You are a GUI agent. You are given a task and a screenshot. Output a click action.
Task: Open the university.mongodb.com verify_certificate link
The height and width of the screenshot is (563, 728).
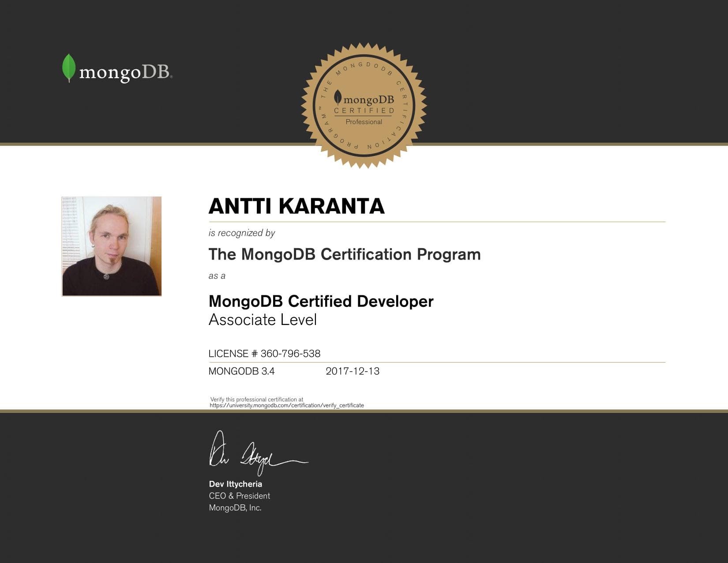[287, 405]
